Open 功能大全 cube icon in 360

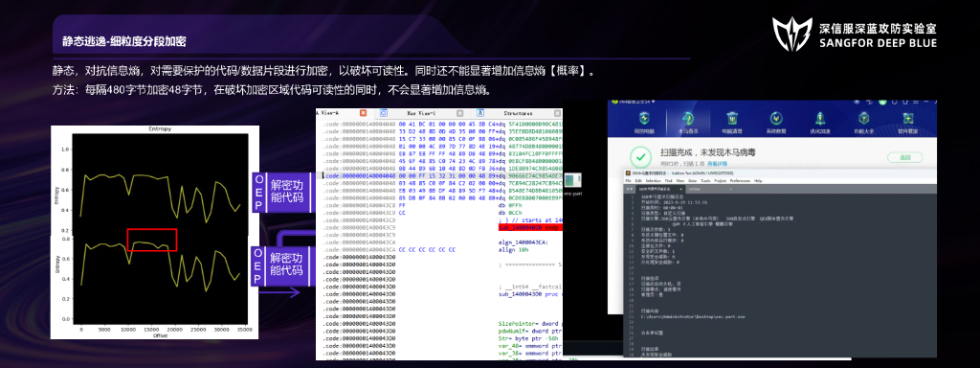[x=863, y=122]
